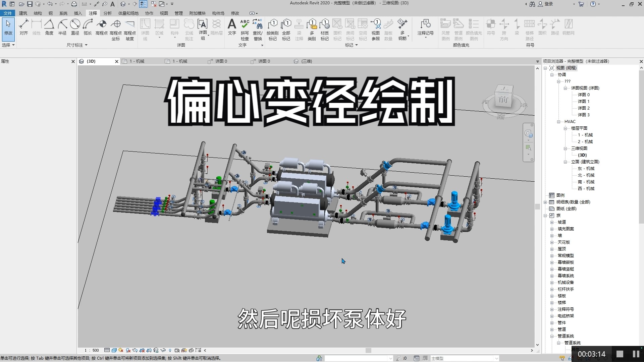Screen dimensions: 644x362
Task: Collapse the 详图视图 (详图) node
Action: [x=566, y=88]
